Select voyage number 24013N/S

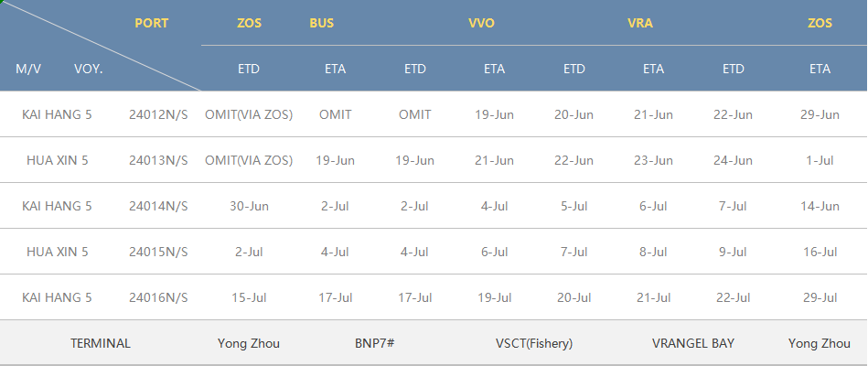point(158,160)
